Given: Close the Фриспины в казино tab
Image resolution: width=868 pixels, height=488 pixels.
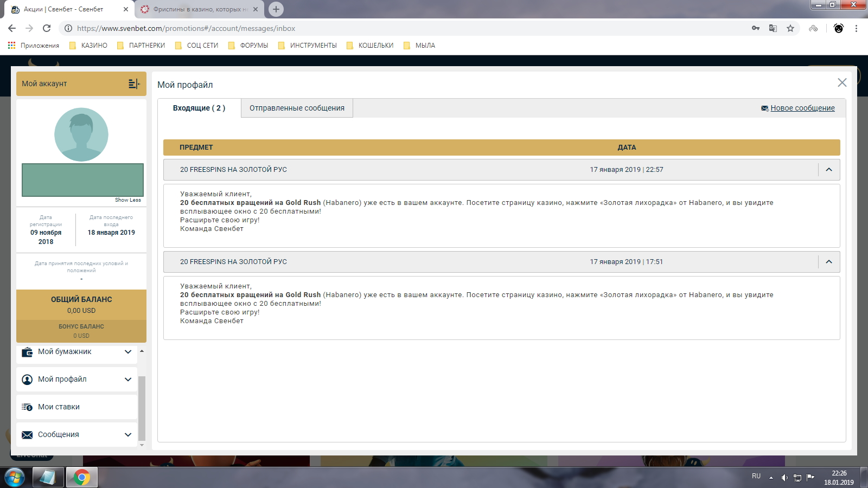Looking at the screenshot, I should (256, 9).
